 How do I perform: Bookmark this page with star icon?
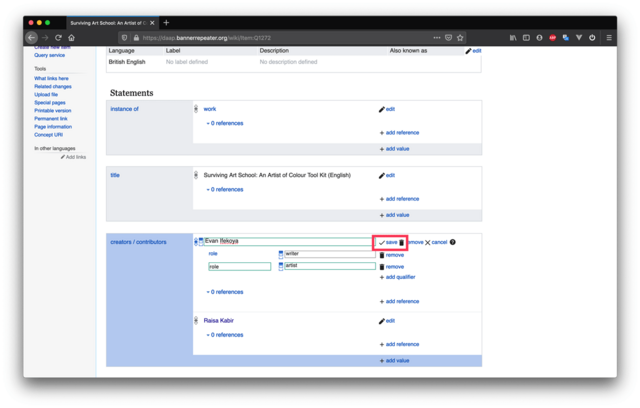(x=459, y=37)
